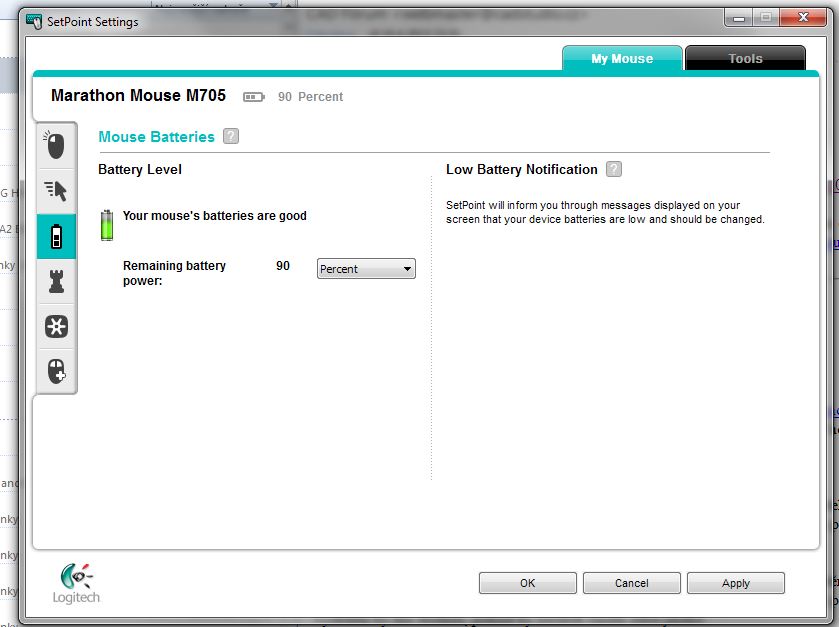The image size is (839, 627).
Task: Click the green battery level icon
Action: click(x=107, y=225)
